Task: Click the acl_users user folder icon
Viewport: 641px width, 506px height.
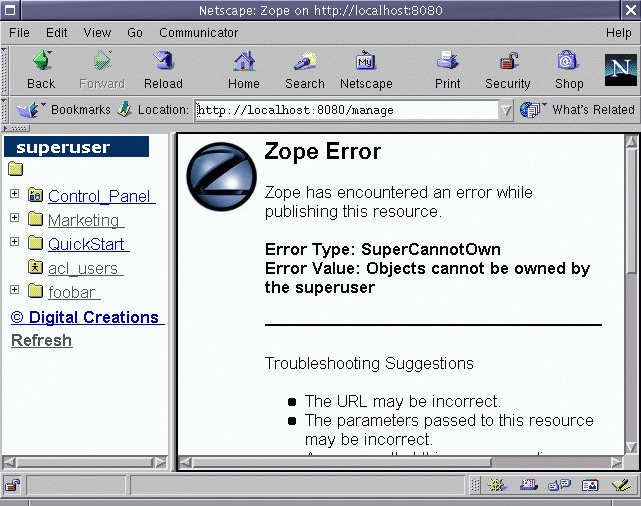Action: pyautogui.click(x=36, y=267)
